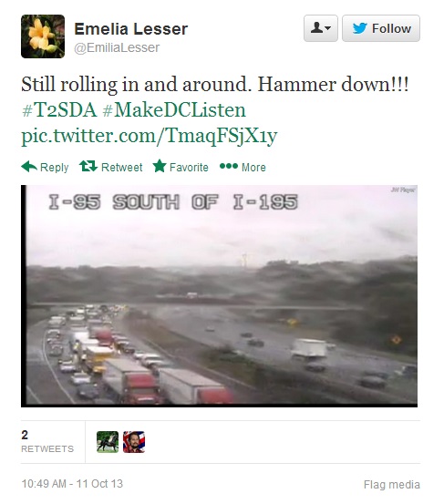
Task: View the horse avatar retweeter profile
Action: [108, 442]
